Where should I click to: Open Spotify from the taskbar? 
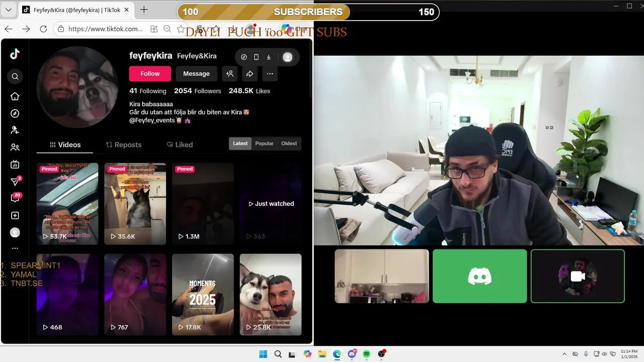pyautogui.click(x=367, y=354)
